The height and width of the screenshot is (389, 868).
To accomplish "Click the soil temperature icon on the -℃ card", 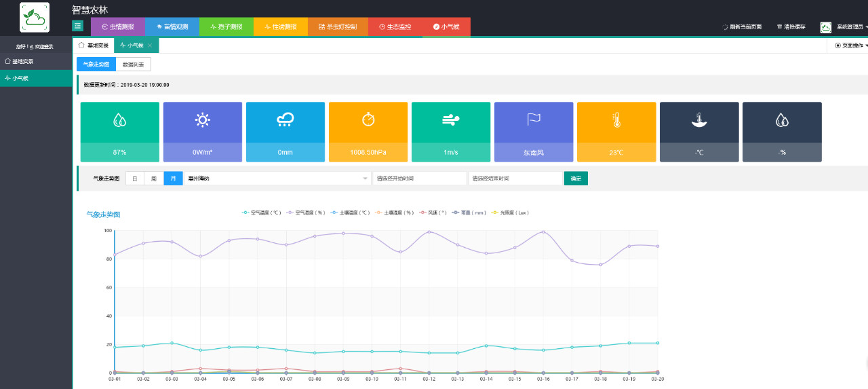I will click(699, 121).
